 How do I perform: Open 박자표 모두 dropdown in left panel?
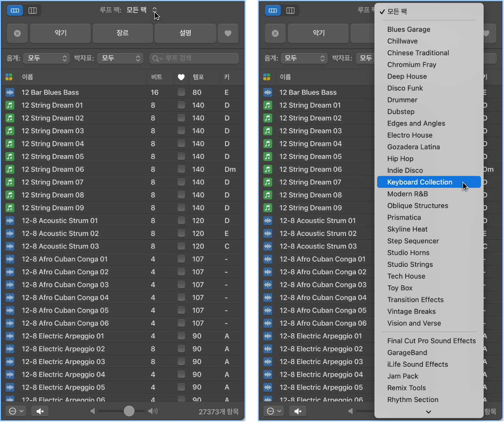(120, 58)
